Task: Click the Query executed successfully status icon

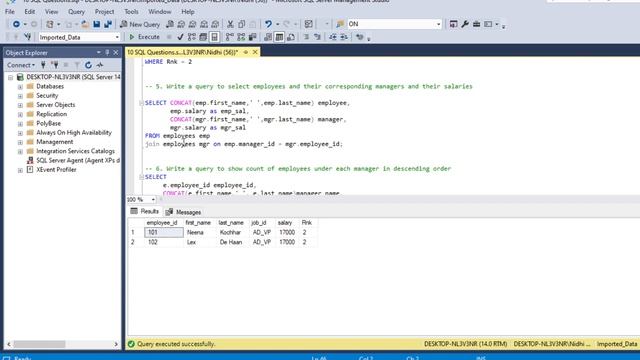Action: click(x=131, y=344)
